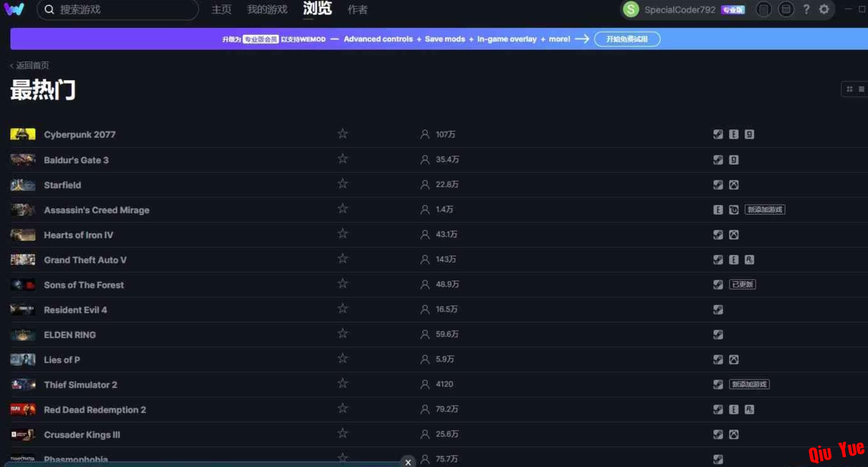
Task: Add Grand Theft Auto V to favorites
Action: [x=343, y=258]
